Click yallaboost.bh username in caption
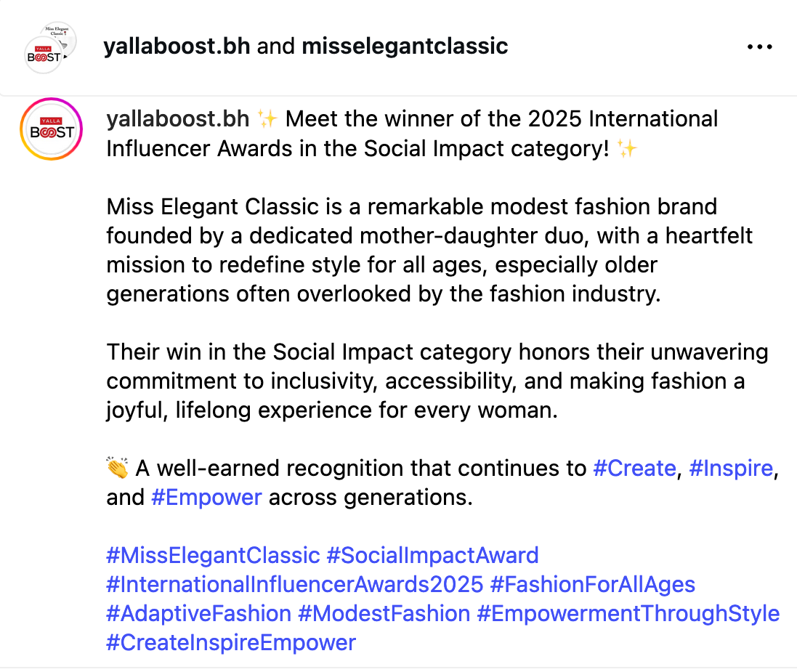Viewport: 797px width, 672px height. click(x=177, y=119)
